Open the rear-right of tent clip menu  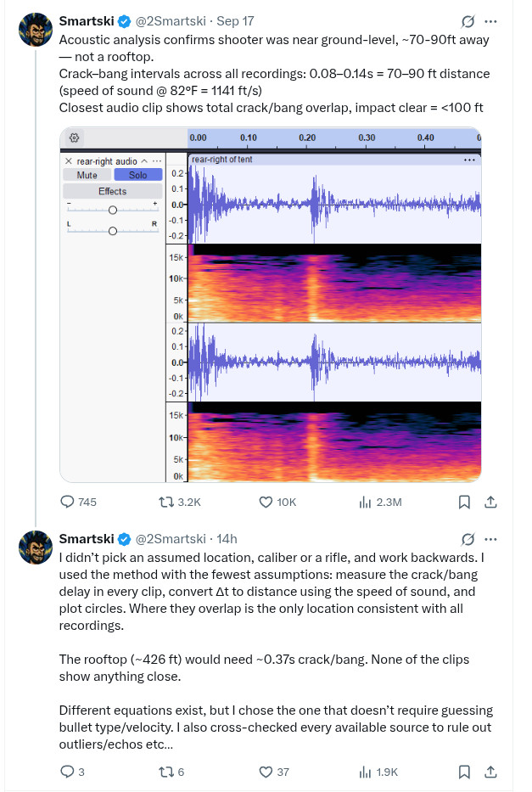click(x=469, y=160)
